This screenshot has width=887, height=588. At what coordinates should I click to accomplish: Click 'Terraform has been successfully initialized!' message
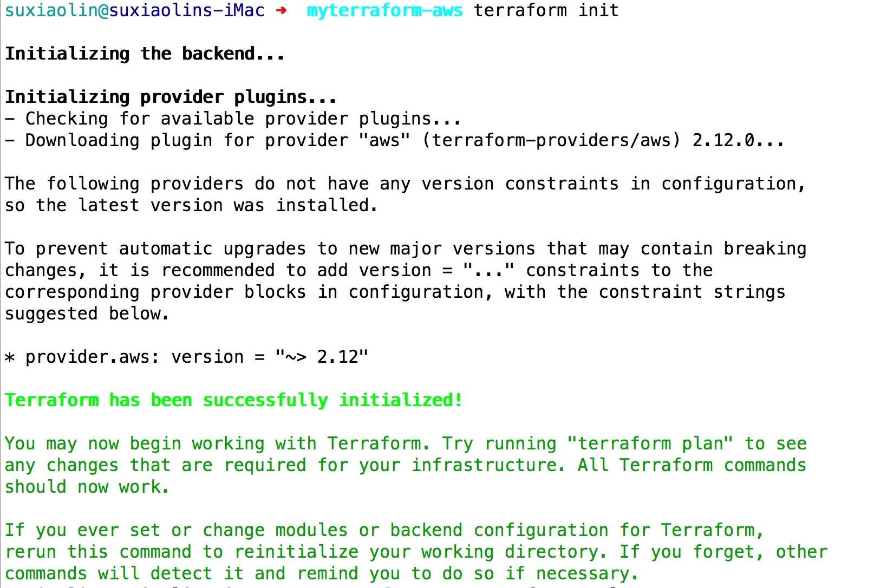233,400
